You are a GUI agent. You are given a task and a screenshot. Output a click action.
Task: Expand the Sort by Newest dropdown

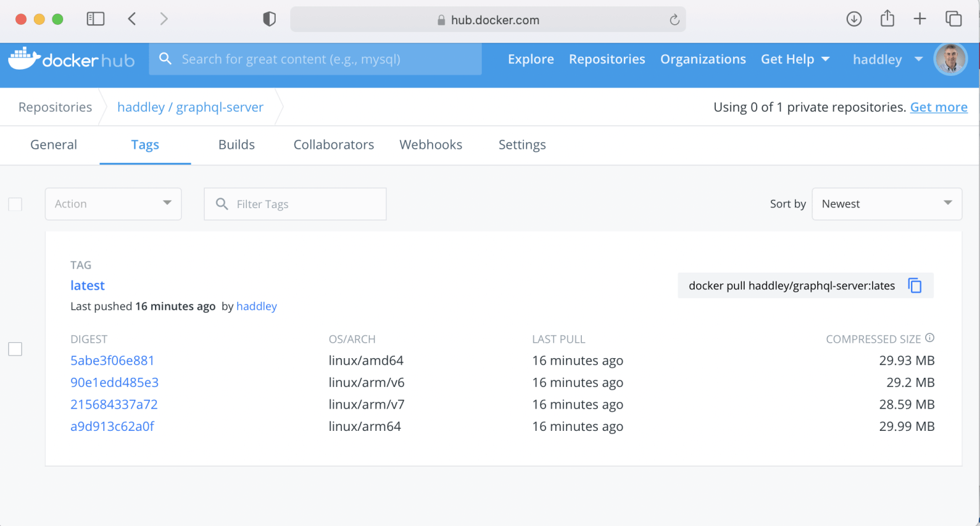886,204
